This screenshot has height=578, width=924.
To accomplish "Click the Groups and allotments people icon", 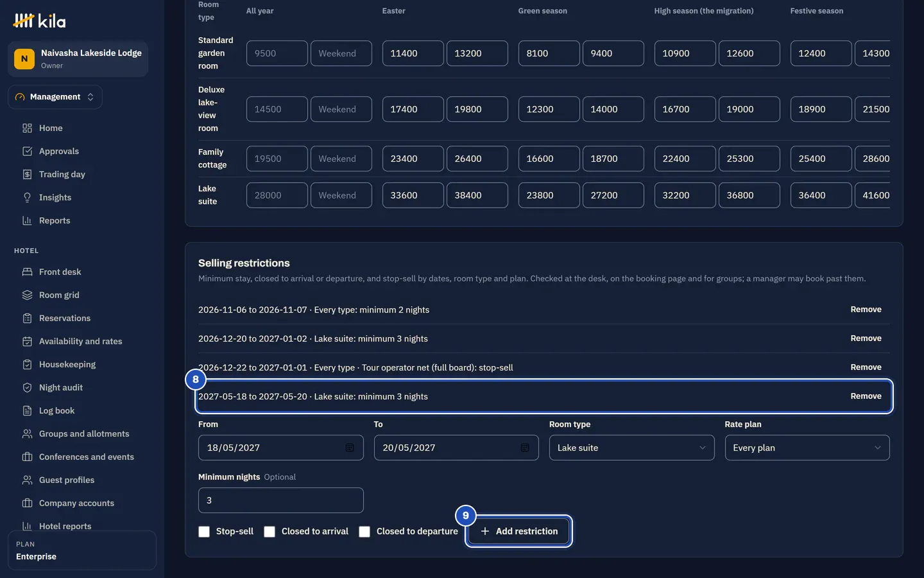I will tap(27, 433).
